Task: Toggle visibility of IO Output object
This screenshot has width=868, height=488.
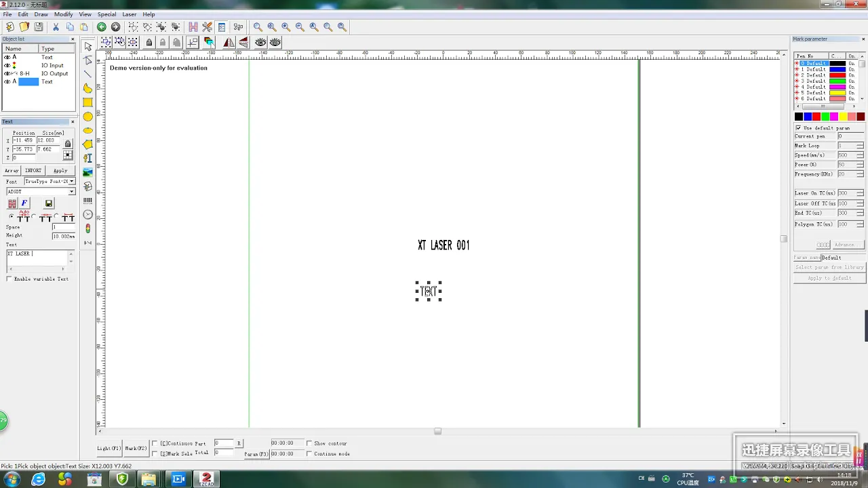Action: [x=7, y=73]
